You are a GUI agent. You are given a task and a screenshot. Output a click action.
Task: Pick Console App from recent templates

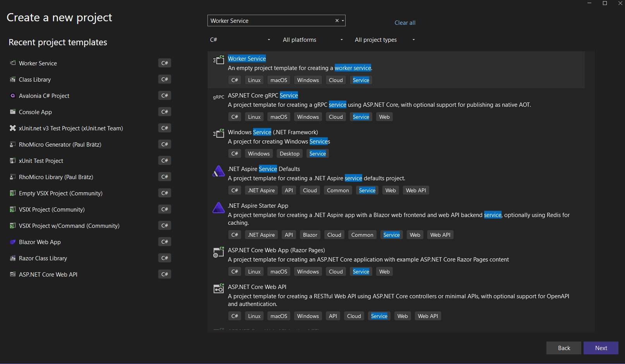click(x=35, y=112)
